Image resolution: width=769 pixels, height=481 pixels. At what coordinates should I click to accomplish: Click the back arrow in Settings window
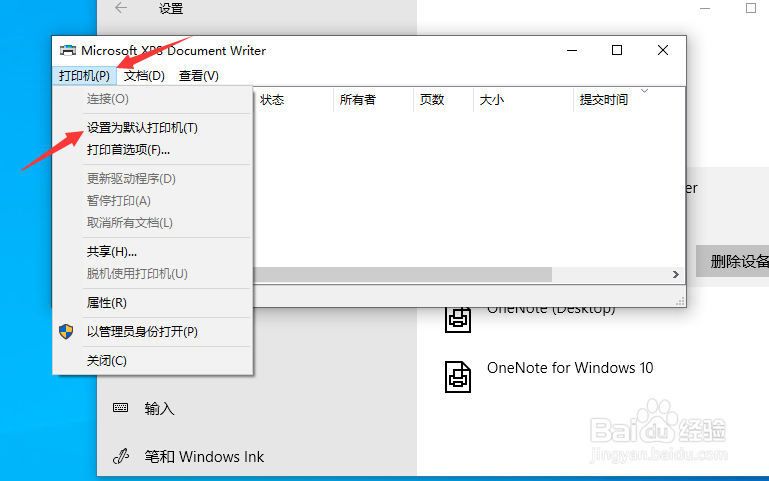[121, 8]
